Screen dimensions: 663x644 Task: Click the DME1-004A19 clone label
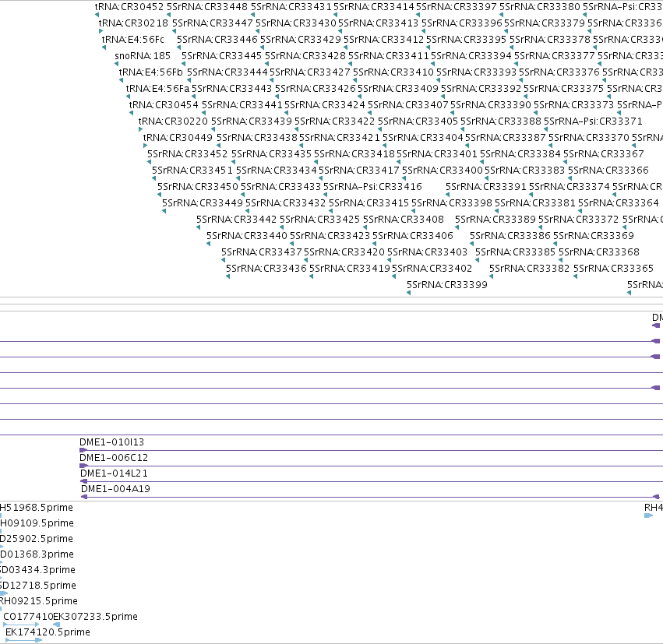115,489
